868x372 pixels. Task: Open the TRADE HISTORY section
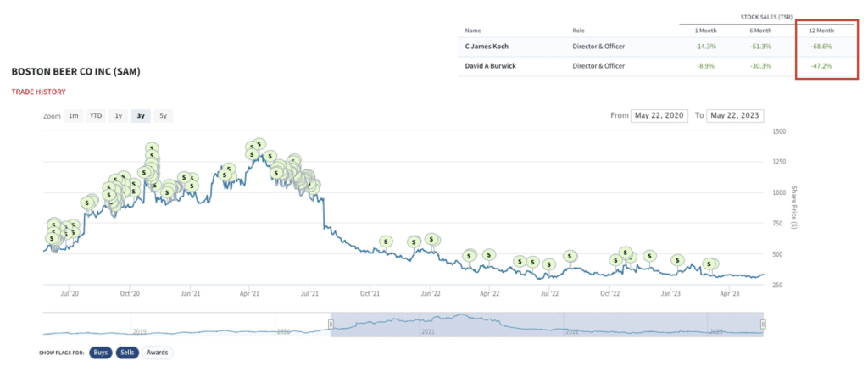[39, 92]
